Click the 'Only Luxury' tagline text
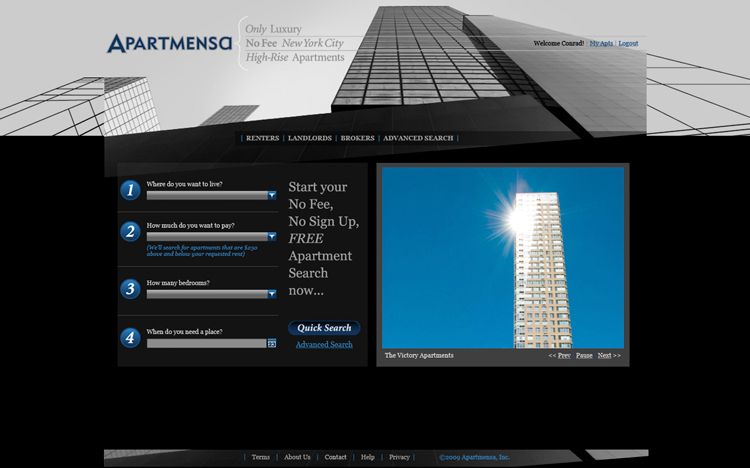The height and width of the screenshot is (468, 750). click(273, 29)
